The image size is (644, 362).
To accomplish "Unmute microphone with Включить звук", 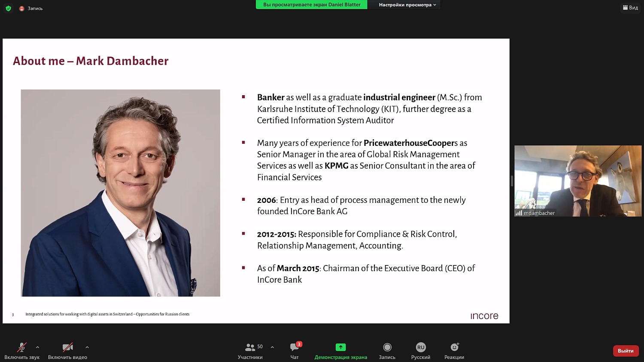I will coord(22,350).
